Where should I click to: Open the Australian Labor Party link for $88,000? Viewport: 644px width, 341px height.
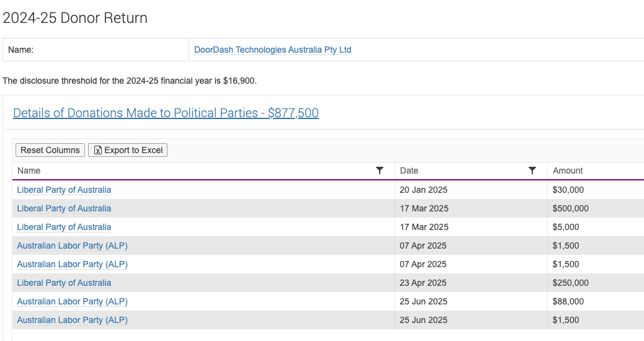pos(72,301)
